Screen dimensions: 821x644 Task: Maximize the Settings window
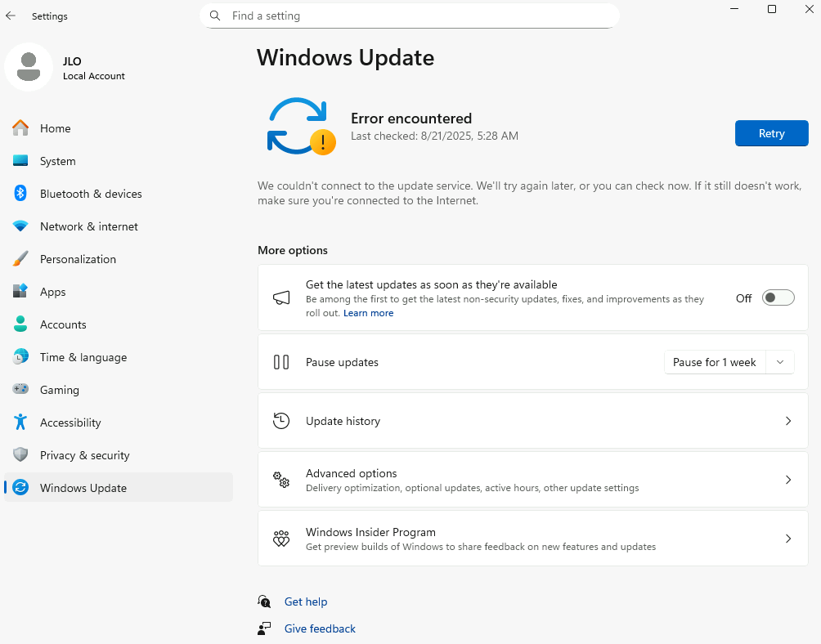[x=772, y=9]
